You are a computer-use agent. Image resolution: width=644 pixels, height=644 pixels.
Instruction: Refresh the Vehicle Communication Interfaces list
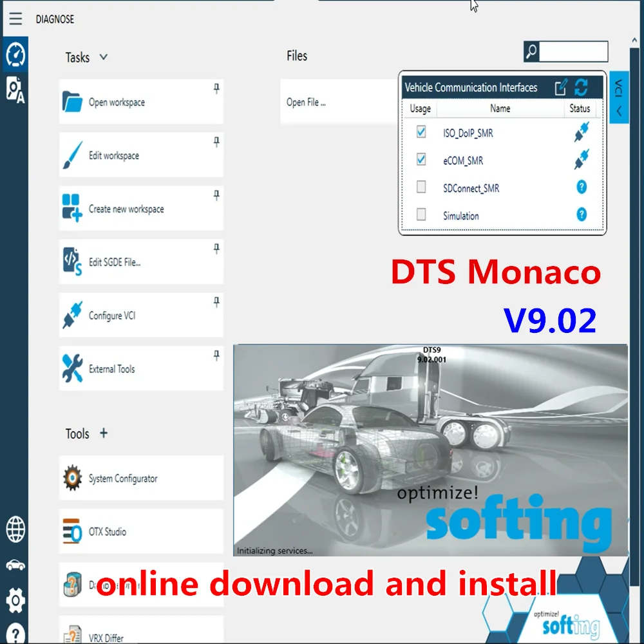point(580,88)
